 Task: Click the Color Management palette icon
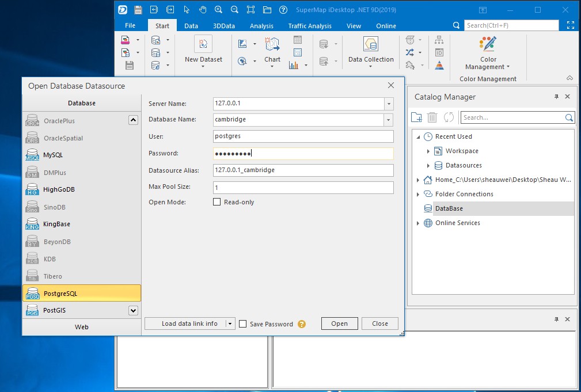[x=488, y=44]
